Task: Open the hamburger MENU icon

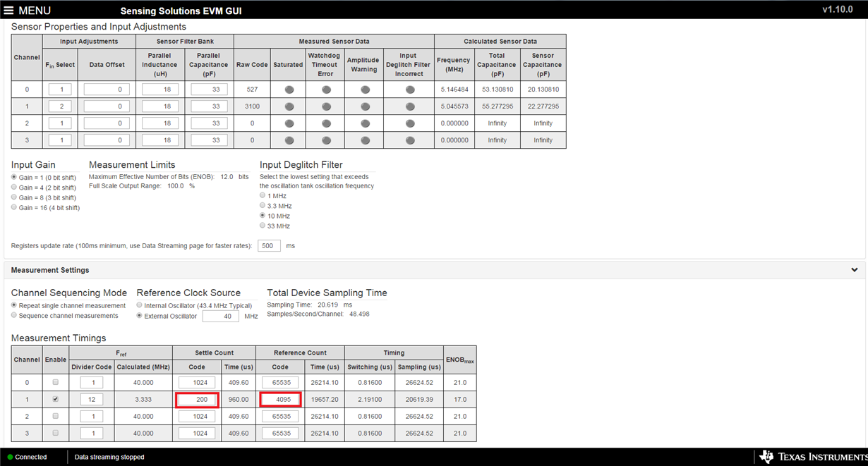Action: [10, 11]
